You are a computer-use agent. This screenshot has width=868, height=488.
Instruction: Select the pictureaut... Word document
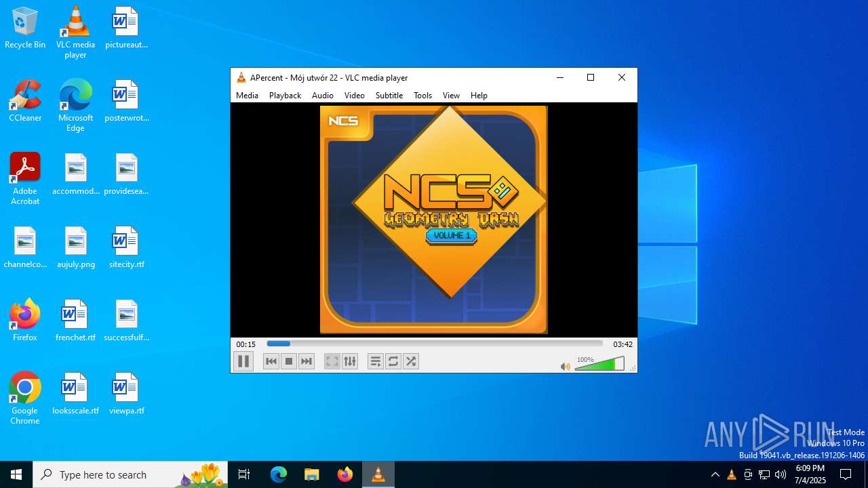[x=126, y=28]
